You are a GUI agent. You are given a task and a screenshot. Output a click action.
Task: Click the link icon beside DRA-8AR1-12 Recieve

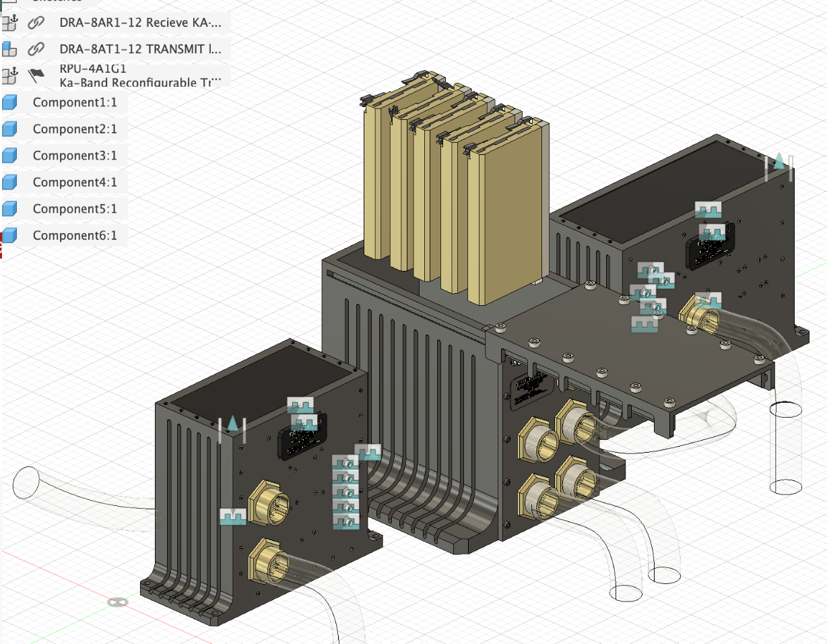(x=36, y=24)
